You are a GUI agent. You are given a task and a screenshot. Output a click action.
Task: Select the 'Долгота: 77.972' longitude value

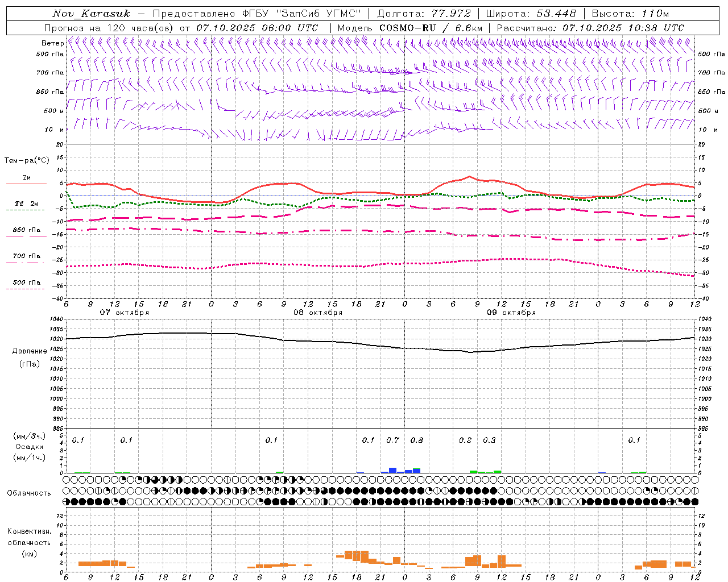[424, 14]
